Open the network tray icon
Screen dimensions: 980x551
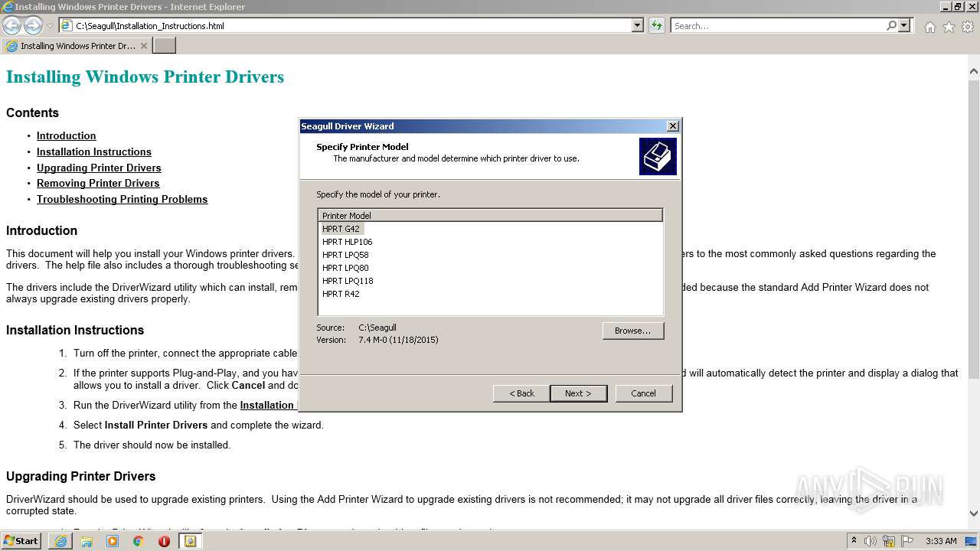click(889, 541)
